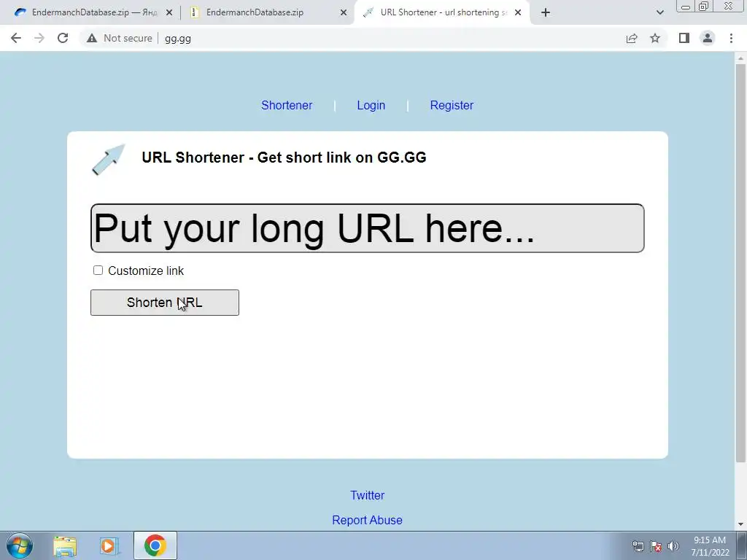Restore down the Chrome window
This screenshot has width=747, height=560.
click(x=704, y=6)
